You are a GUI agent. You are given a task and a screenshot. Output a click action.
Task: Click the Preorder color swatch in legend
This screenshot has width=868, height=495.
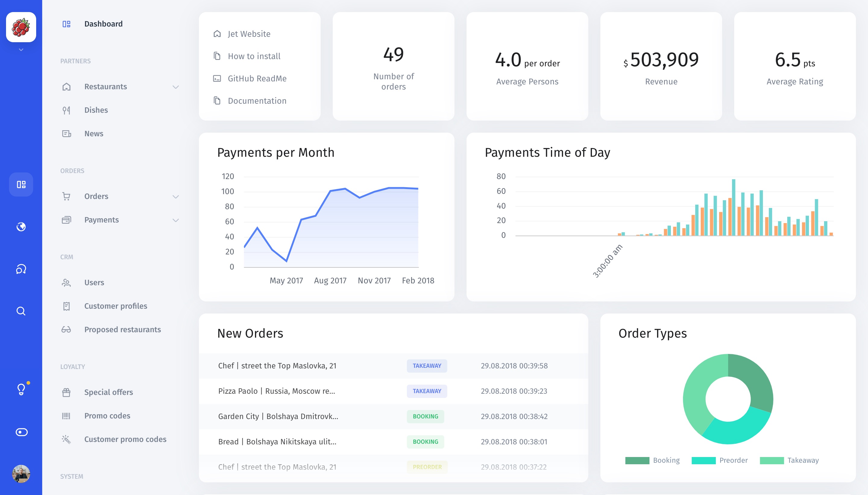(703, 460)
